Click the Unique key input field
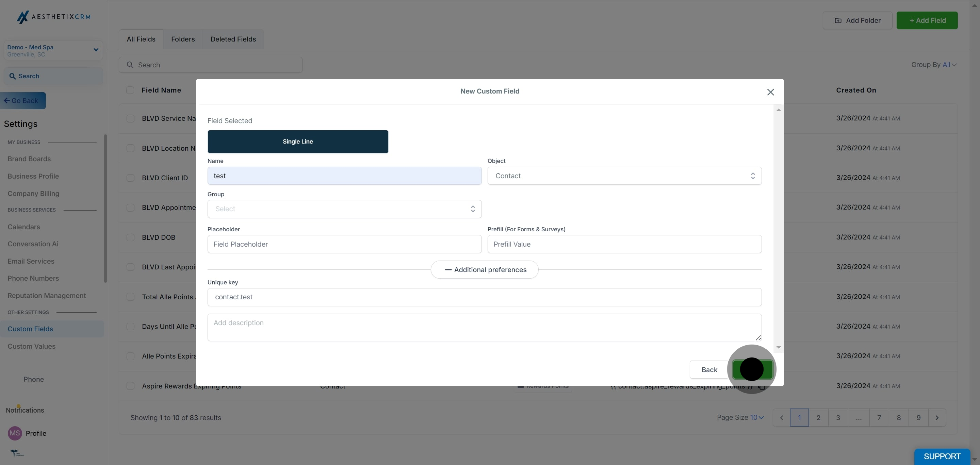Screen dimensions: 980x465 point(484,297)
